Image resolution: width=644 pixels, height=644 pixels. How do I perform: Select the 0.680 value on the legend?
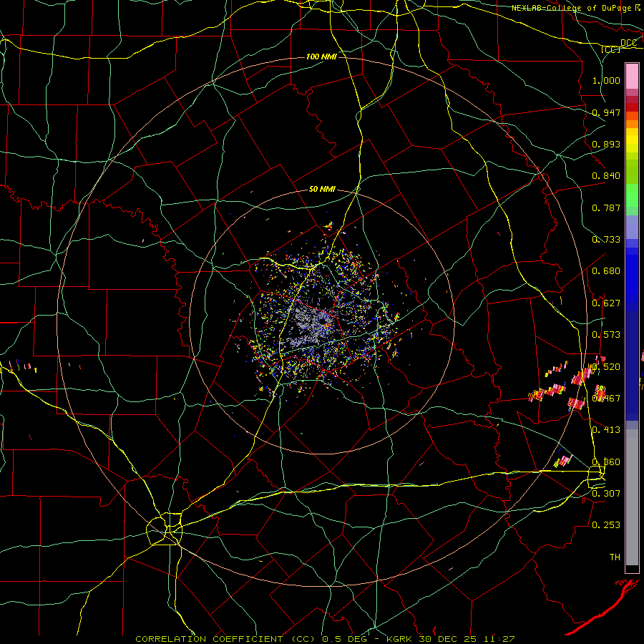606,271
